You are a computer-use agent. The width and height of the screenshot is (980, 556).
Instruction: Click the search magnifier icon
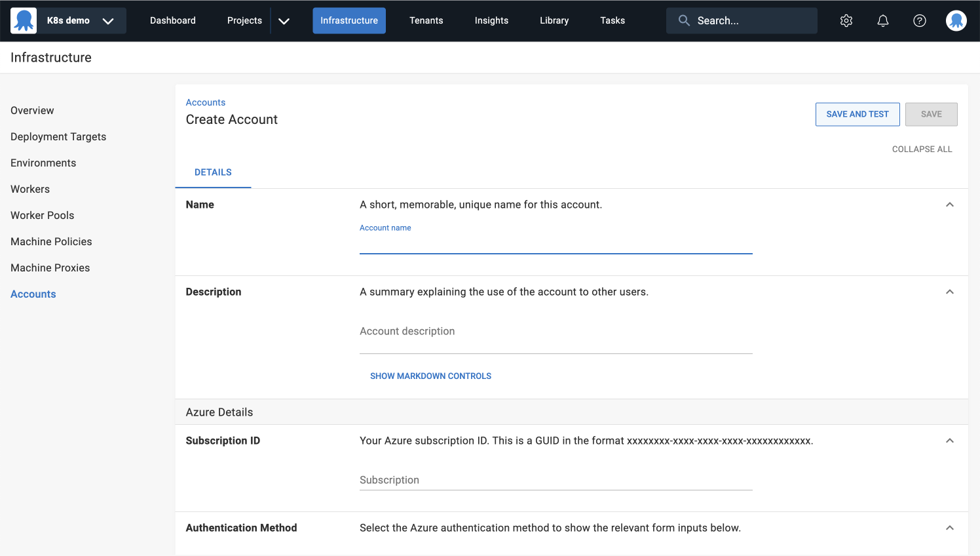tap(683, 20)
